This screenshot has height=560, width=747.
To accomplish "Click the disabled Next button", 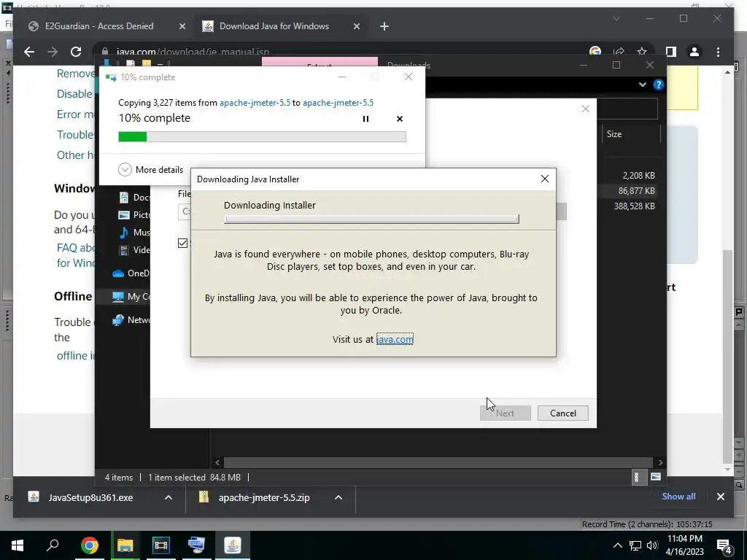I will 506,413.
